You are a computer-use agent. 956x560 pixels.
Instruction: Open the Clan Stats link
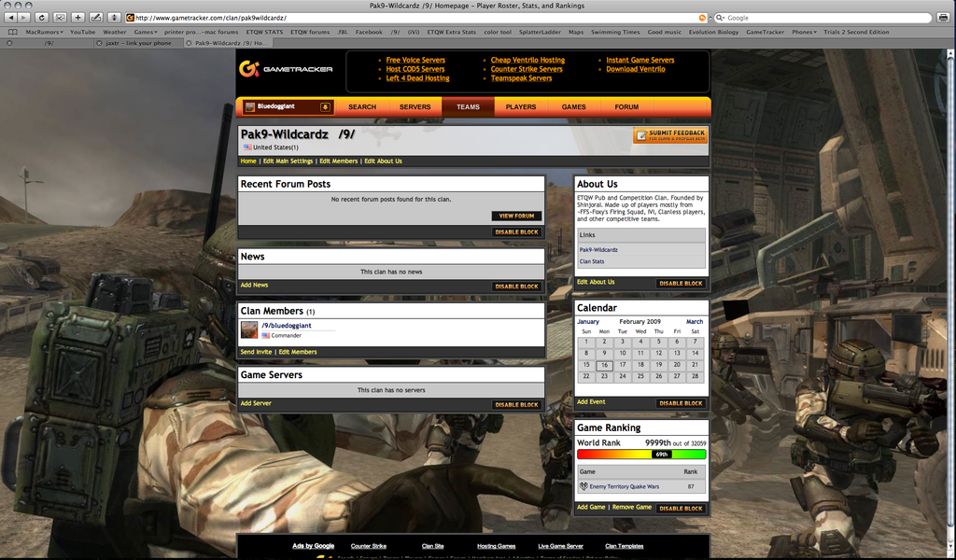(x=591, y=261)
